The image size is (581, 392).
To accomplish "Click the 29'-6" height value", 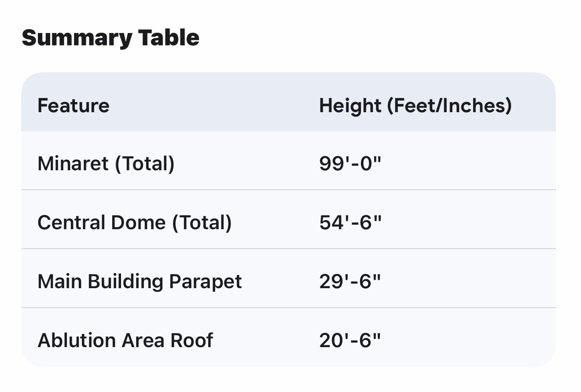I will [x=350, y=282].
